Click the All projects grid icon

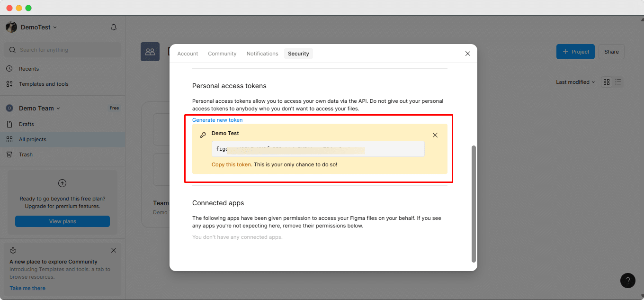tap(9, 139)
